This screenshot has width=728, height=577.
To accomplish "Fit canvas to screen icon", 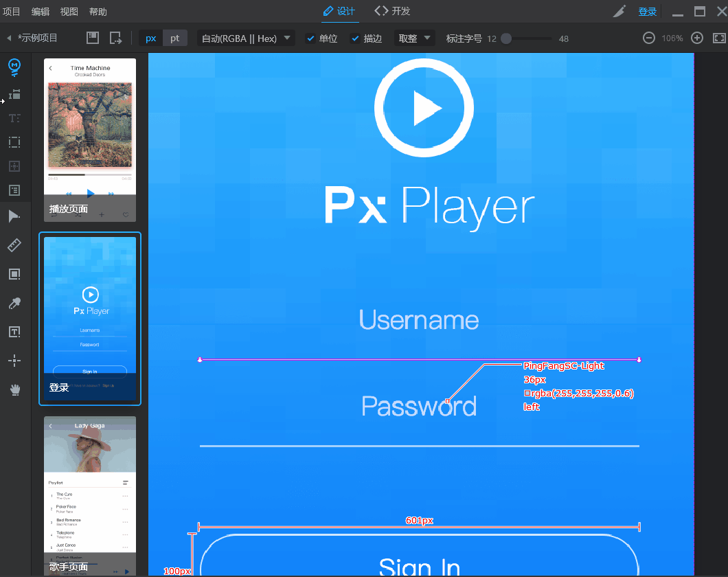I will pyautogui.click(x=719, y=38).
